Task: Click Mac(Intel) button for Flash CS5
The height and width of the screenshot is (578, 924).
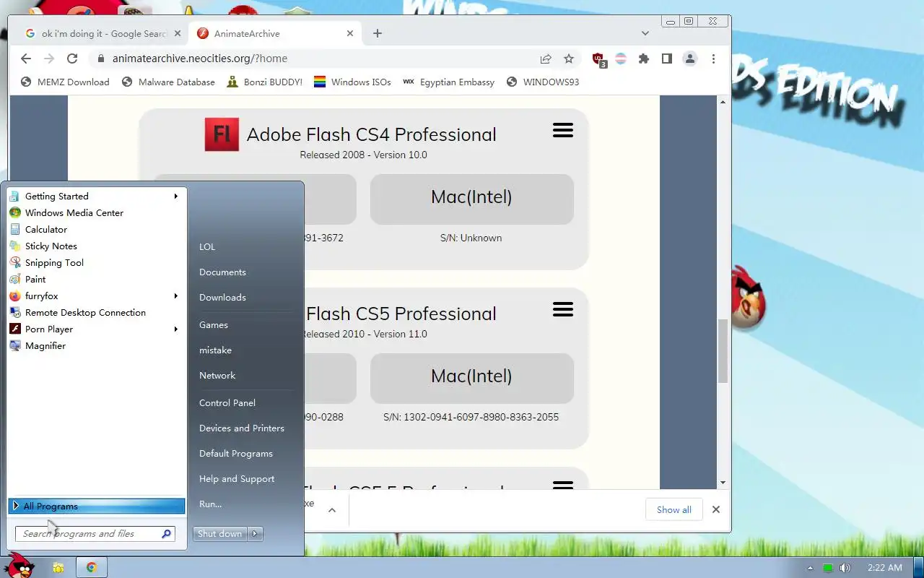Action: tap(471, 378)
